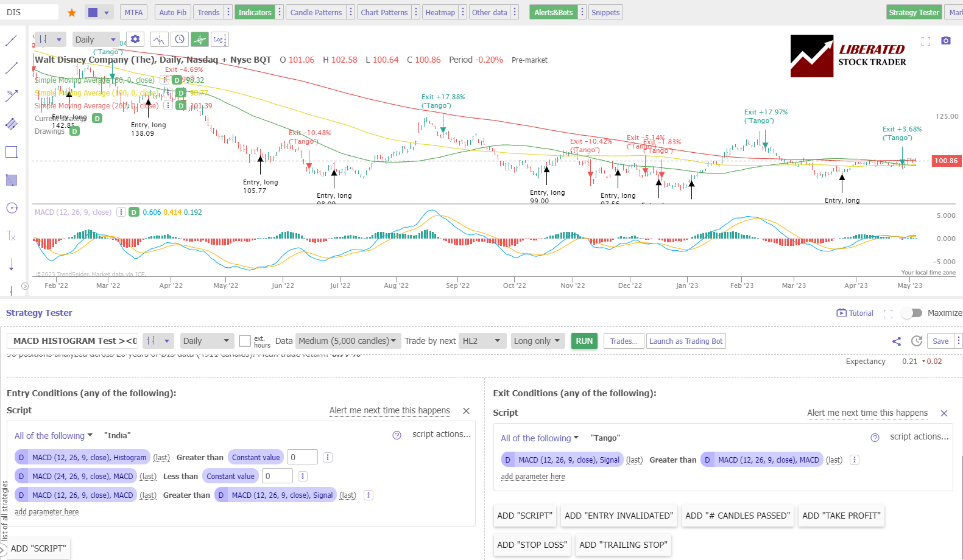
Task: Open the MTFA menu
Action: point(133,12)
